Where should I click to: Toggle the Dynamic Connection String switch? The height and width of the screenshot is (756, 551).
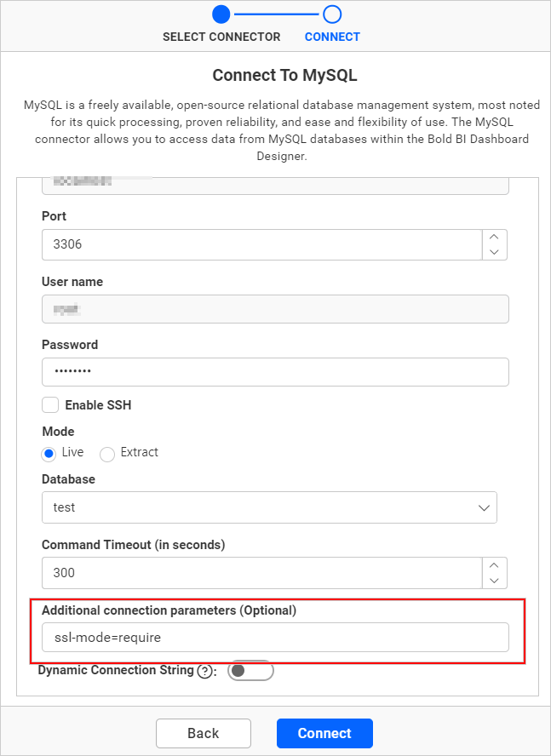[250, 670]
